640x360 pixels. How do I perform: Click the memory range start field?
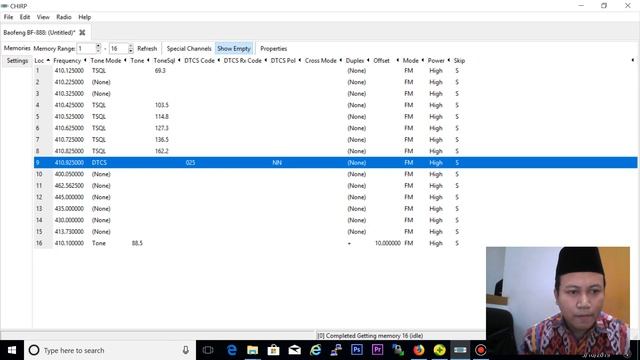pyautogui.click(x=86, y=49)
